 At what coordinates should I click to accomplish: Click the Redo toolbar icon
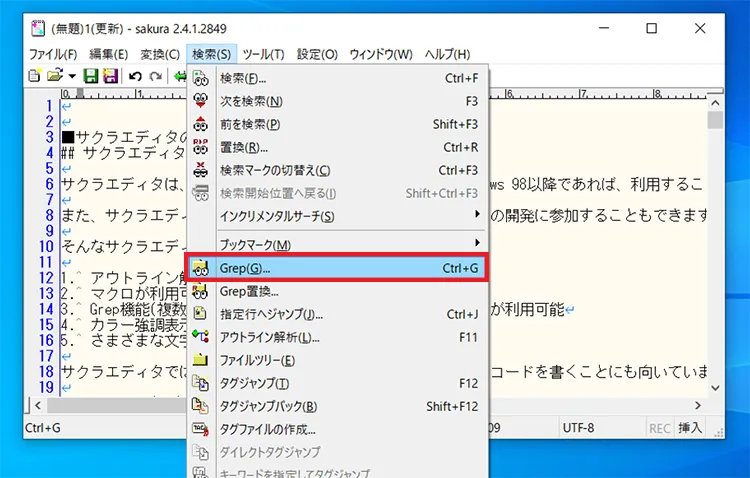coord(155,76)
